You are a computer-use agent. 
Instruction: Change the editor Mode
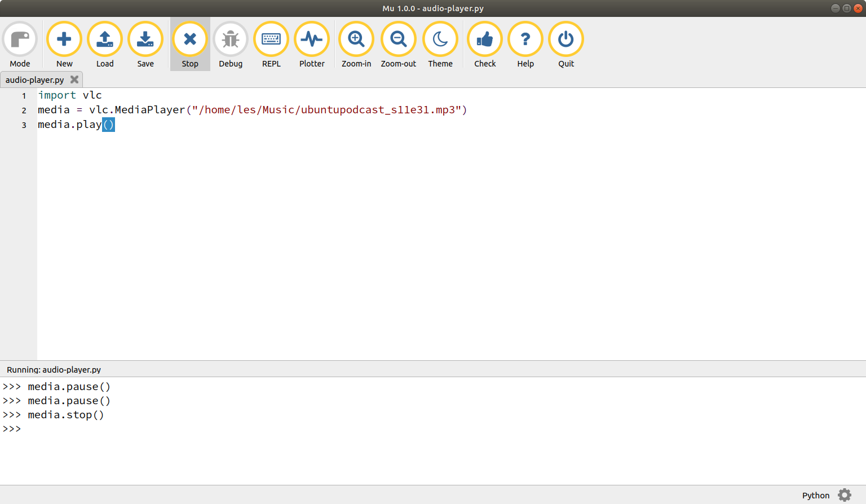[20, 44]
